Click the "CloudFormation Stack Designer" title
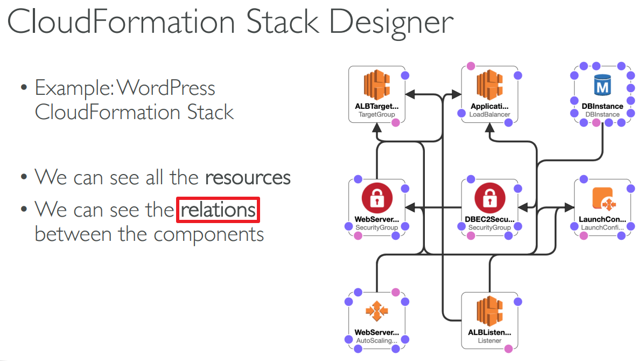This screenshot has width=644, height=361. (x=230, y=23)
